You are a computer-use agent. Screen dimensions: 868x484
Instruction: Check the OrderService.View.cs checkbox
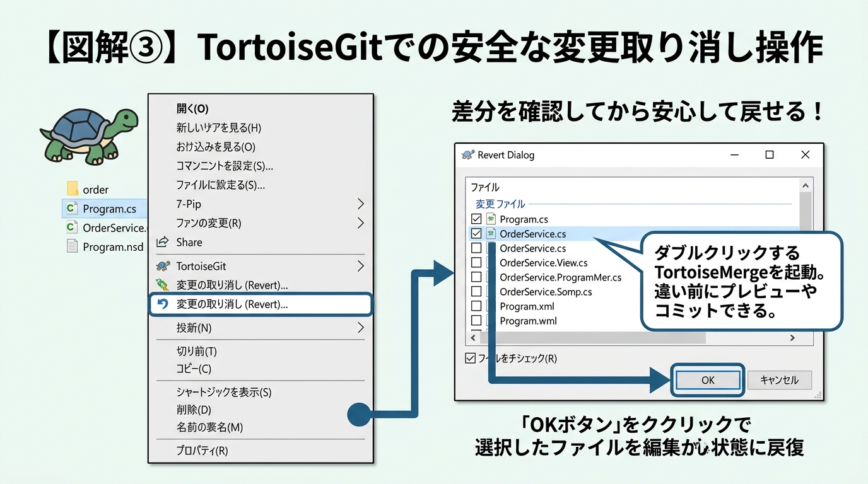click(x=476, y=263)
